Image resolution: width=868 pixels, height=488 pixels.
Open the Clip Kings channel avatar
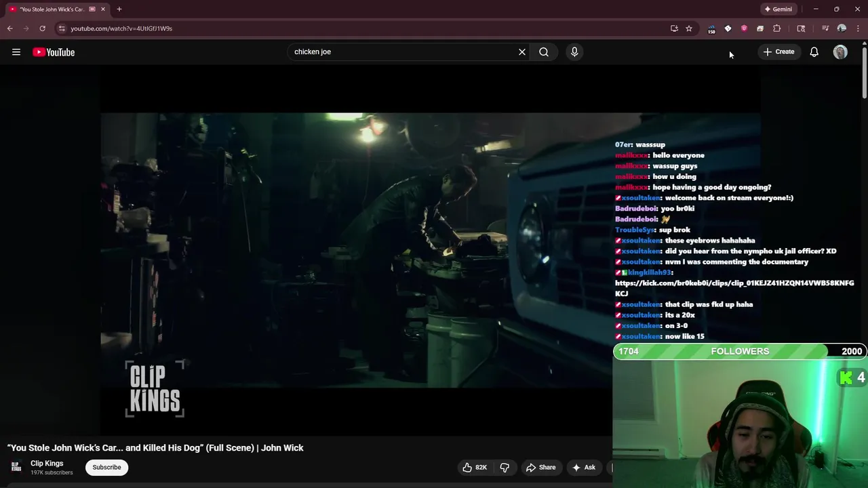coord(16,467)
